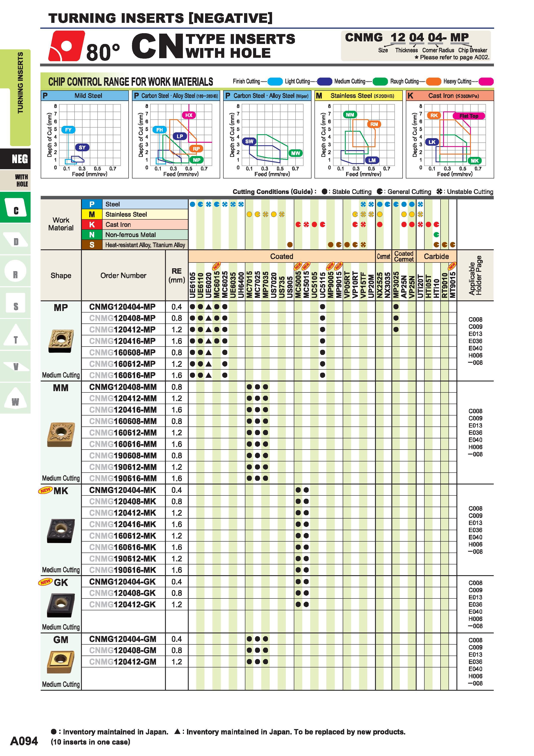534x756 pixels.
Task: Click the red CN insert shape logo
Action: pyautogui.click(x=67, y=46)
